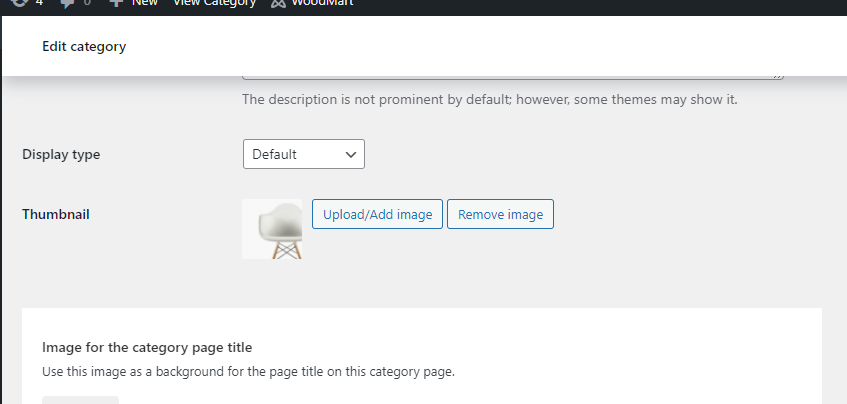The width and height of the screenshot is (847, 404).
Task: Click the Remove image button
Action: (x=500, y=214)
